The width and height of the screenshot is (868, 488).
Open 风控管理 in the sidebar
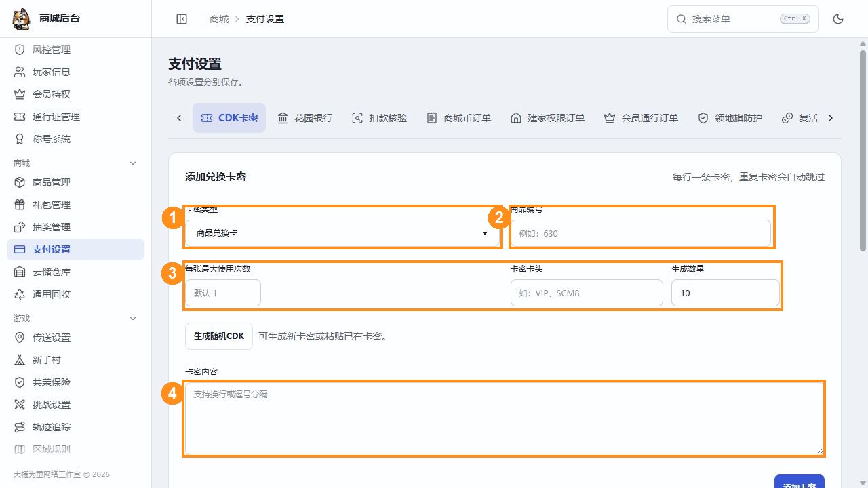coord(75,49)
